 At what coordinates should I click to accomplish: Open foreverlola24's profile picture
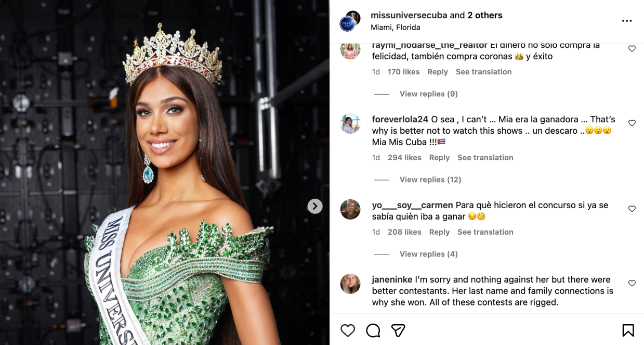pos(350,124)
